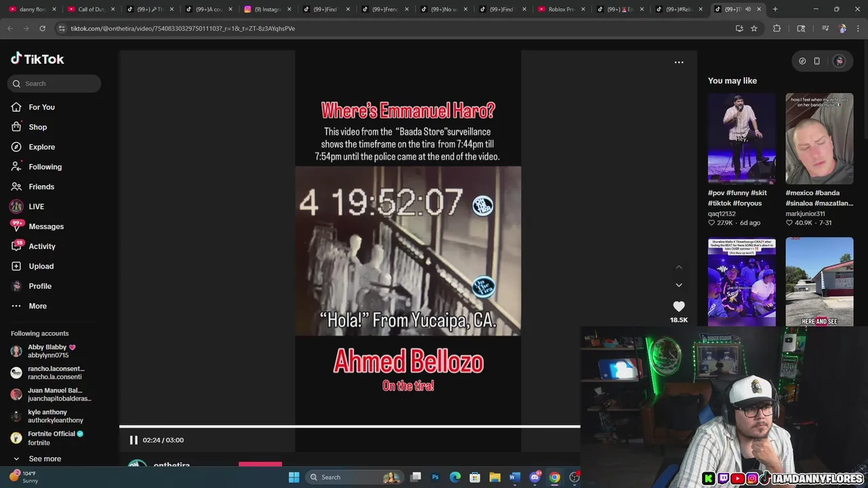The width and height of the screenshot is (868, 488).
Task: Open the LIVE section
Action: tap(36, 207)
